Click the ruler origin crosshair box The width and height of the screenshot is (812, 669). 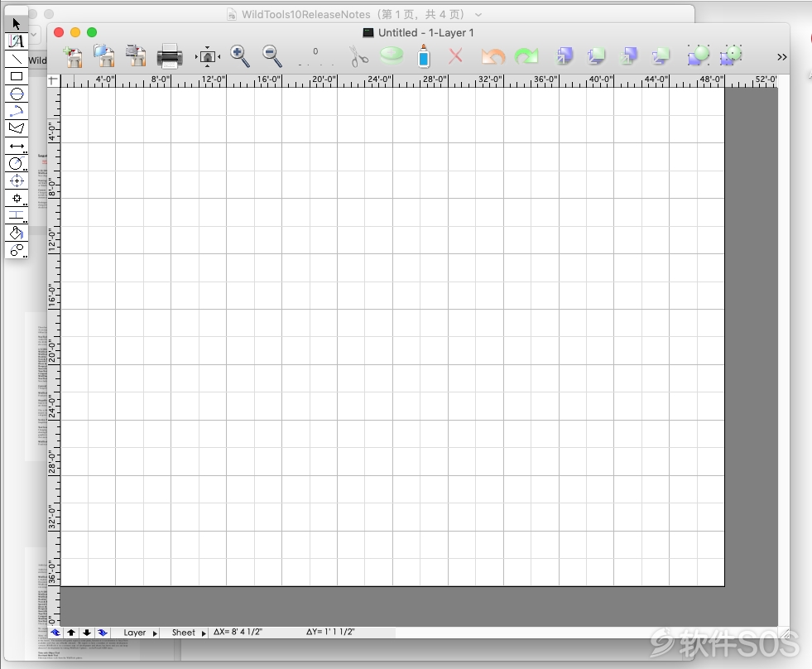(x=53, y=80)
